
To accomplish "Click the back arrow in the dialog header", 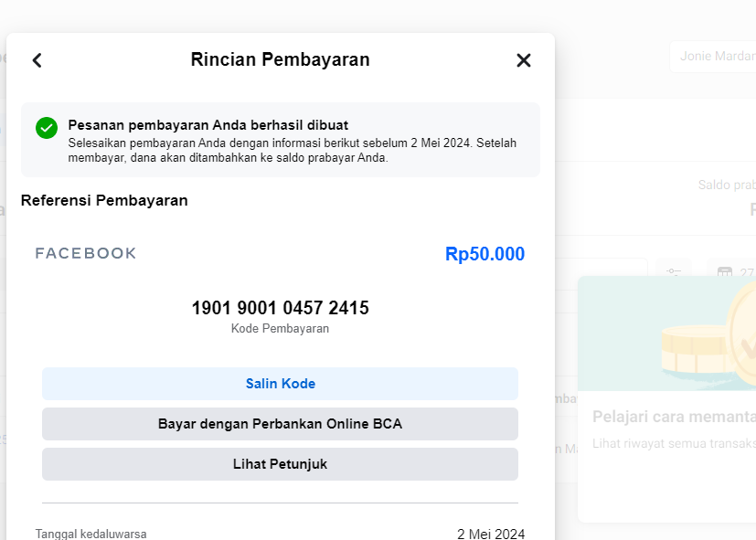I will click(x=37, y=60).
